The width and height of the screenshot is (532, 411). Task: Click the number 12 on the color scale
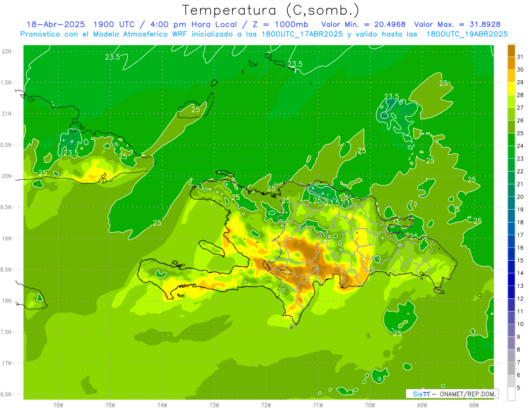click(520, 299)
